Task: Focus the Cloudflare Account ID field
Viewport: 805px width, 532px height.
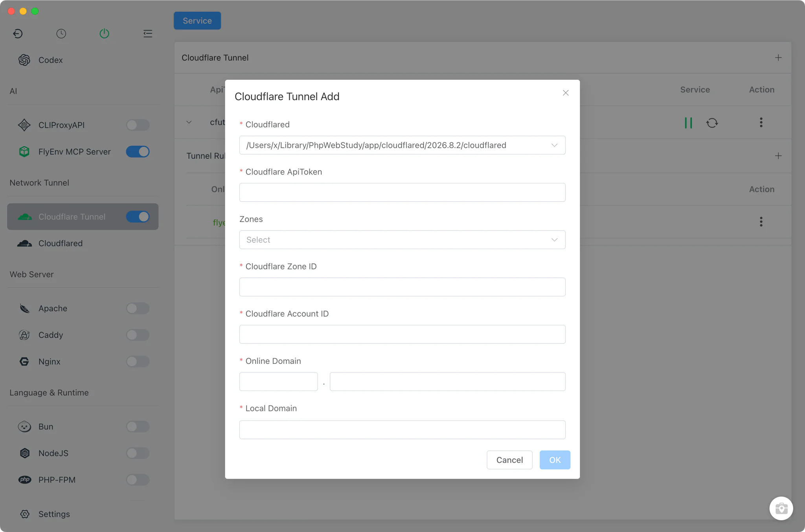Action: pos(402,334)
